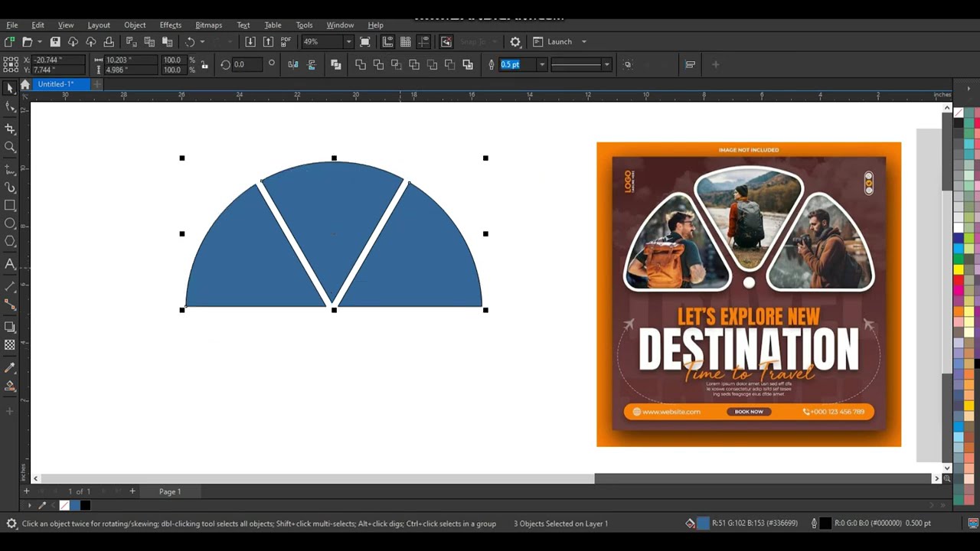
Task: Select the Crop tool
Action: (10, 129)
